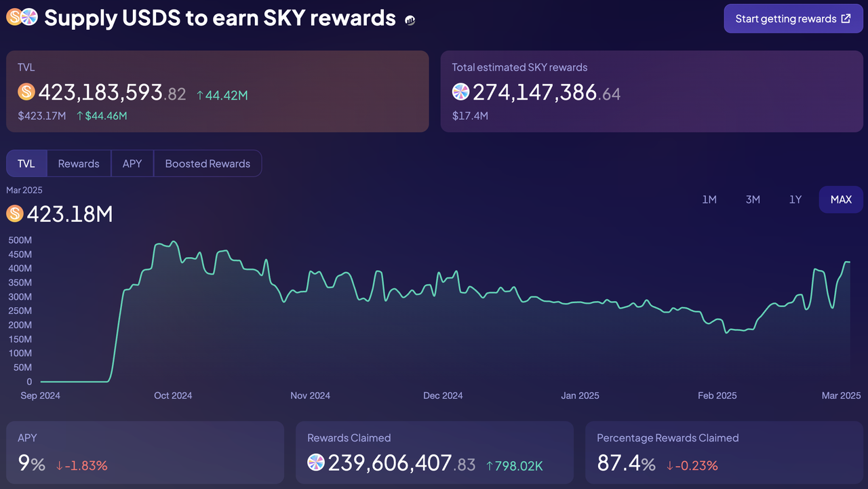Select the 1M time range
The height and width of the screenshot is (489, 868).
tap(709, 199)
